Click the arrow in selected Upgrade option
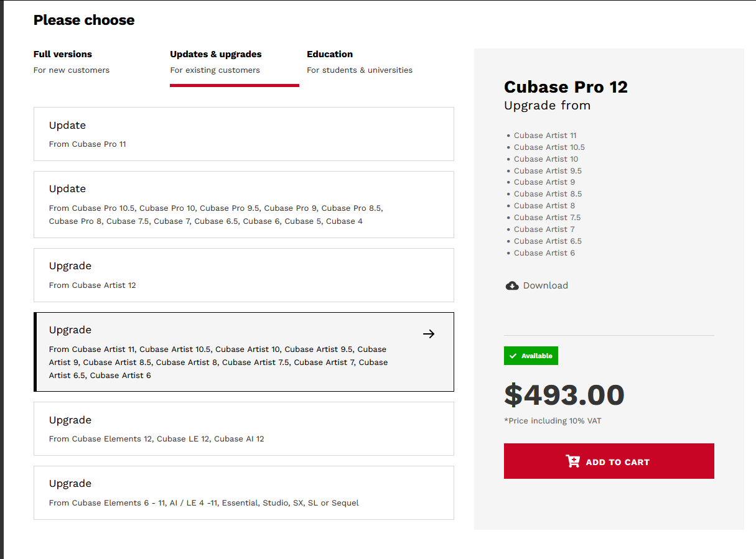The image size is (756, 559). pos(429,334)
